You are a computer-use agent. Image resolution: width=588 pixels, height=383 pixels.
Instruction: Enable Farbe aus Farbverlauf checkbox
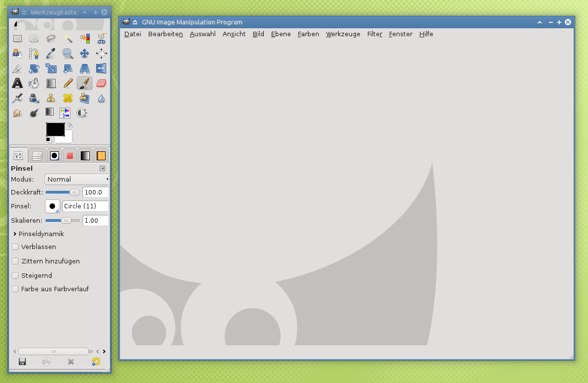[x=15, y=289]
